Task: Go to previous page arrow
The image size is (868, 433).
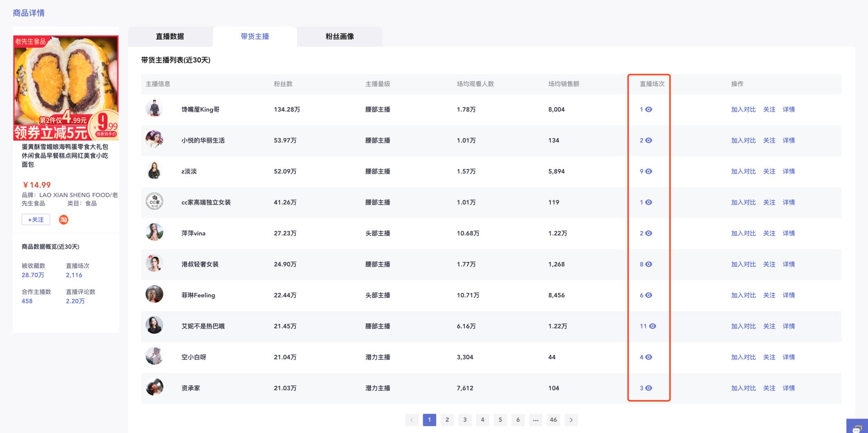Action: point(411,420)
